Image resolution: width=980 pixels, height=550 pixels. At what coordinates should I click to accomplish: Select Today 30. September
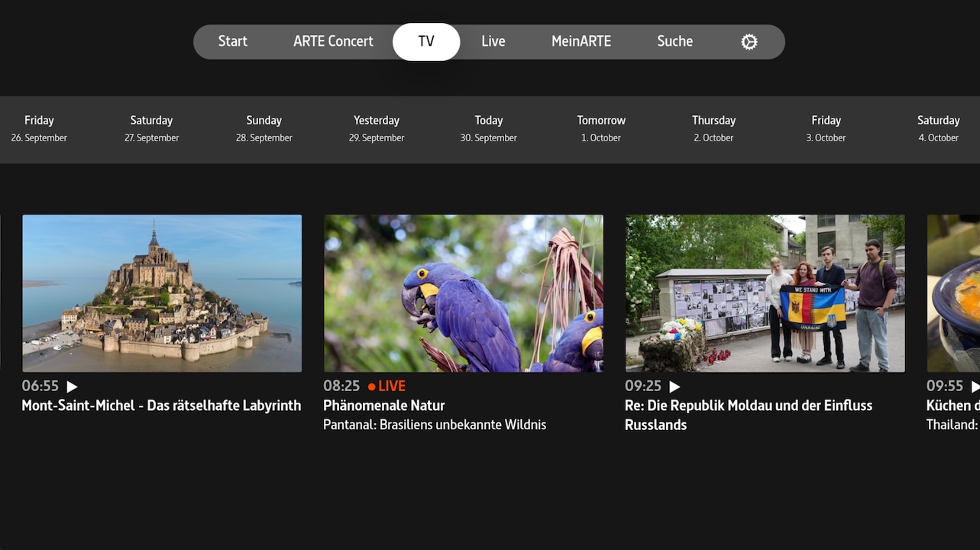[x=489, y=128]
